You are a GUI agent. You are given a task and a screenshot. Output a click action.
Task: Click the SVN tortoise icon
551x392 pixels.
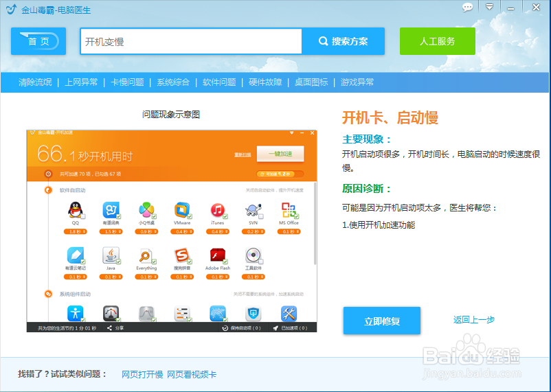pyautogui.click(x=254, y=210)
